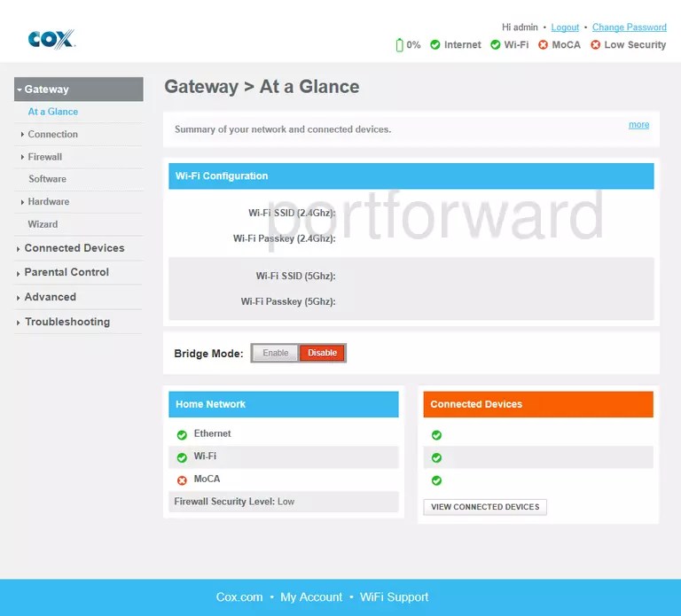Click the red Low Security status icon
This screenshot has height=616, width=681.
pos(596,44)
